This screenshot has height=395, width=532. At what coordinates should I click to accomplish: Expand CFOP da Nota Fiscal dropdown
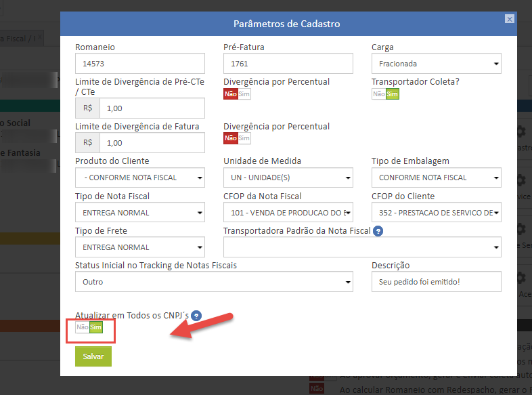click(x=288, y=213)
